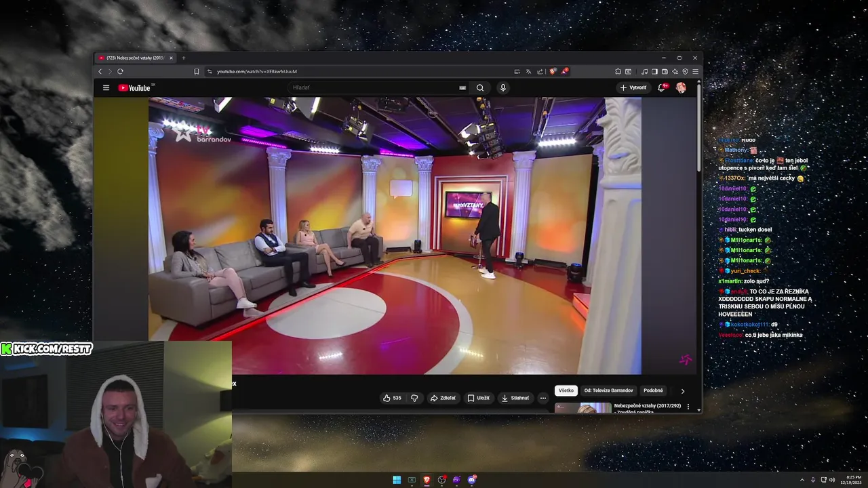This screenshot has width=868, height=488.
Task: Open the purple app taskbar icon
Action: (x=456, y=480)
